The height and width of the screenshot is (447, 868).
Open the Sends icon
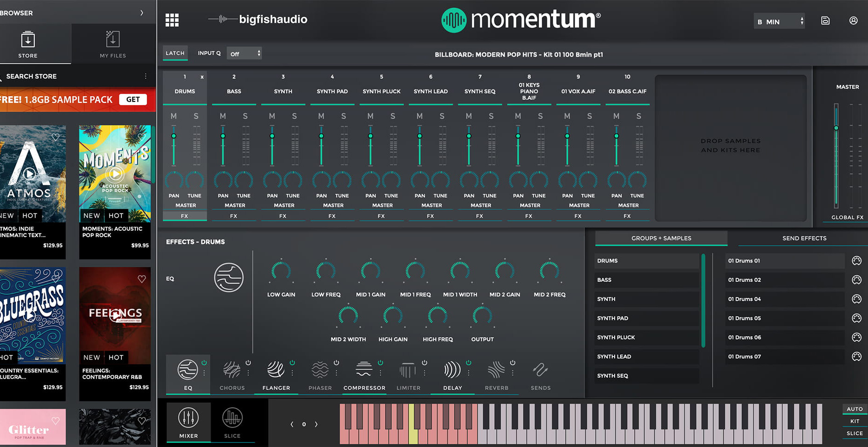(x=540, y=370)
